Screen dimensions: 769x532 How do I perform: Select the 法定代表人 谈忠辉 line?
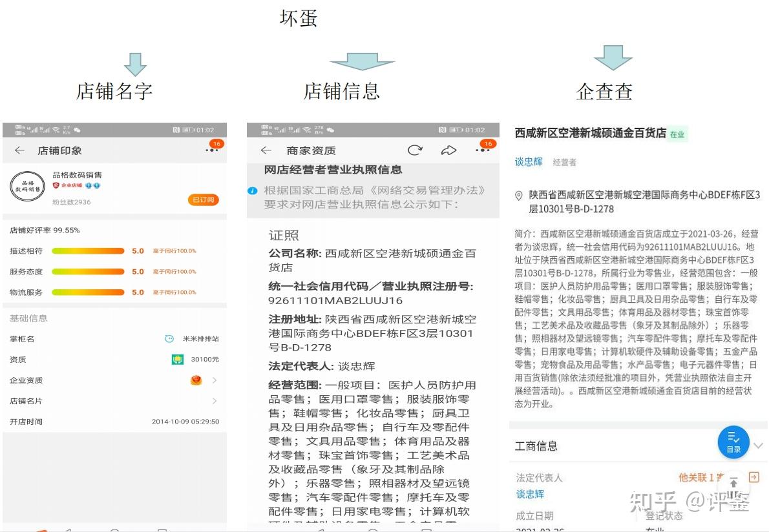pos(322,366)
